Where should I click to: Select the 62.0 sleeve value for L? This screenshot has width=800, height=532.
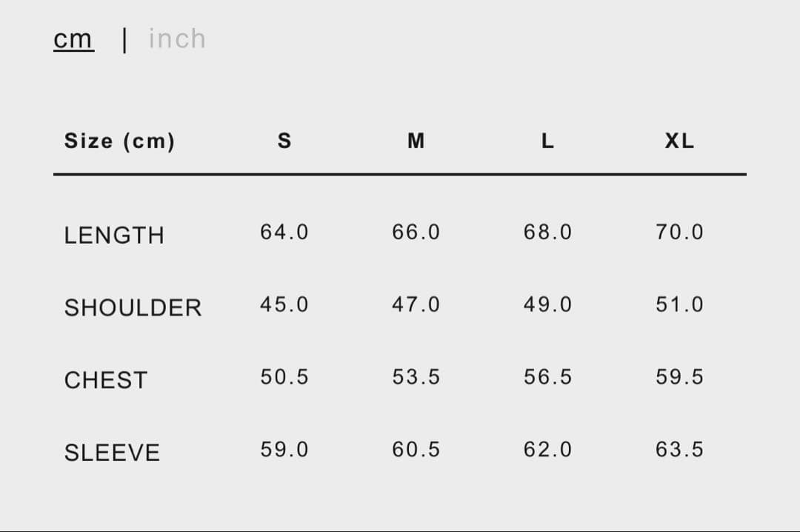(547, 450)
